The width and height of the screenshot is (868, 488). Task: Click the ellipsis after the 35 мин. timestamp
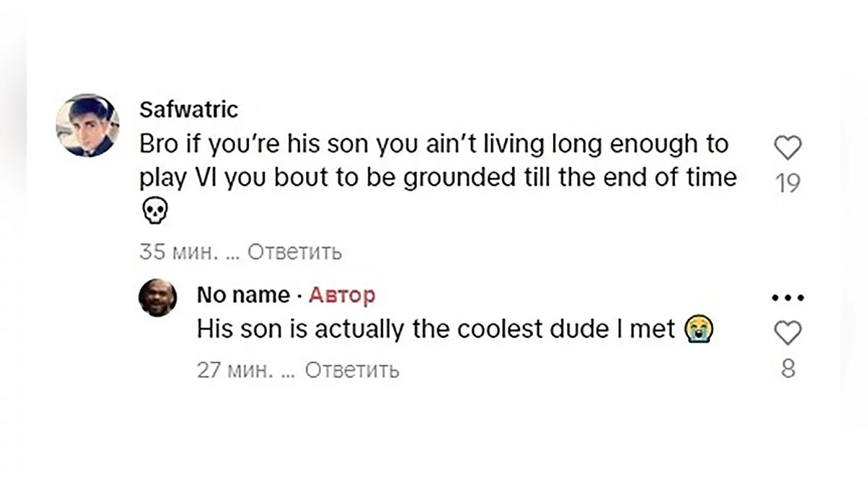click(x=231, y=252)
